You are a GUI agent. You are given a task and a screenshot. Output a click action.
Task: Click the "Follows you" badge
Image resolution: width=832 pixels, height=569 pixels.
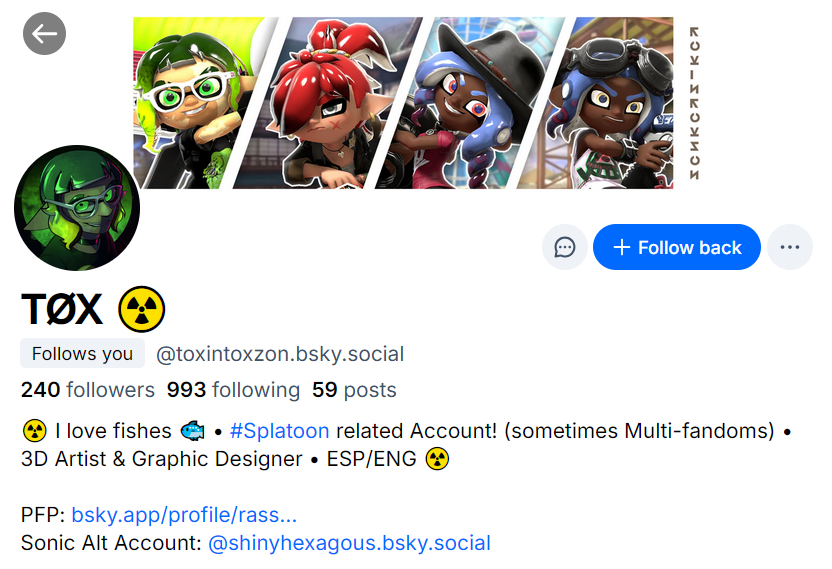(x=82, y=354)
